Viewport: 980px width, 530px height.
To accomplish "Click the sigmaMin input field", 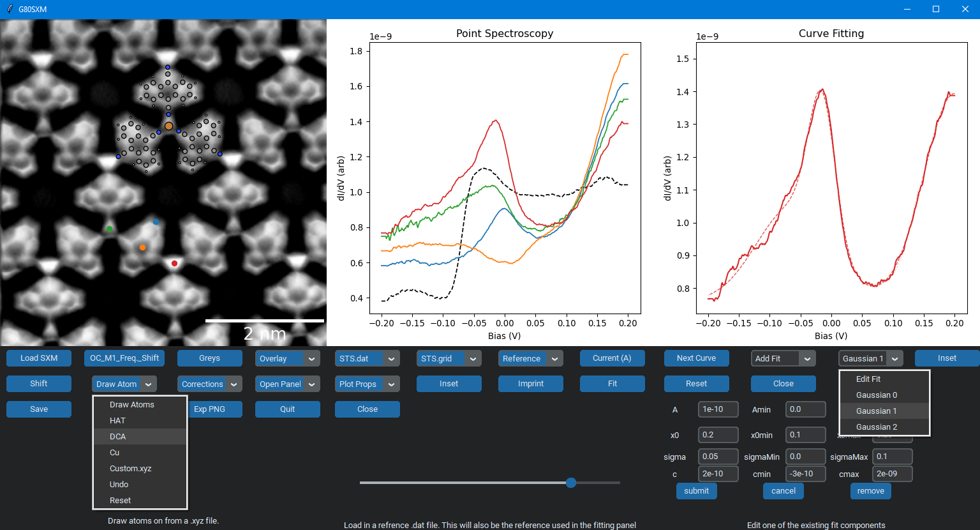I will tap(806, 457).
